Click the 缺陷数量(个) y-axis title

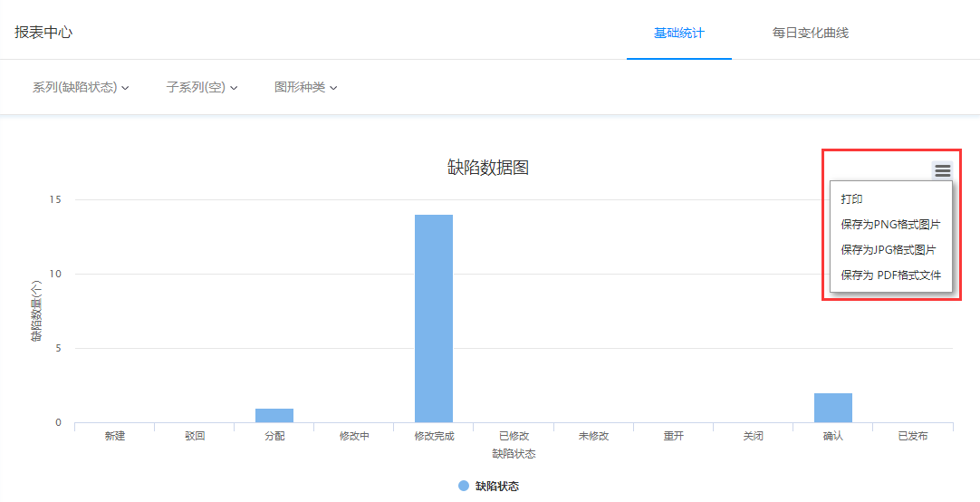37,311
